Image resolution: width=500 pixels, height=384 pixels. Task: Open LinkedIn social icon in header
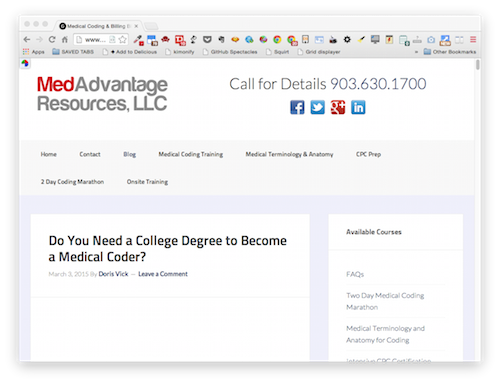pos(358,107)
